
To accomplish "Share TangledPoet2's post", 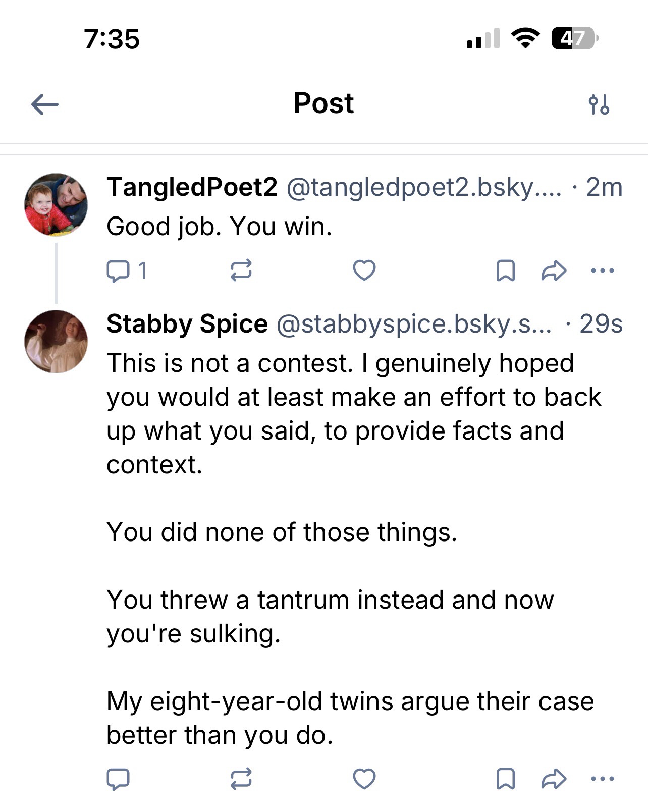I will pyautogui.click(x=554, y=271).
